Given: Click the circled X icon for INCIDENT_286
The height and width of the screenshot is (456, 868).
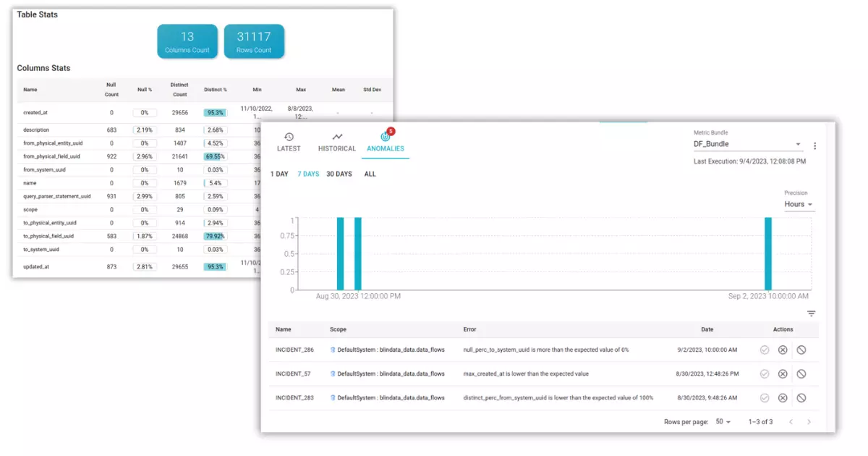Looking at the screenshot, I should [783, 350].
